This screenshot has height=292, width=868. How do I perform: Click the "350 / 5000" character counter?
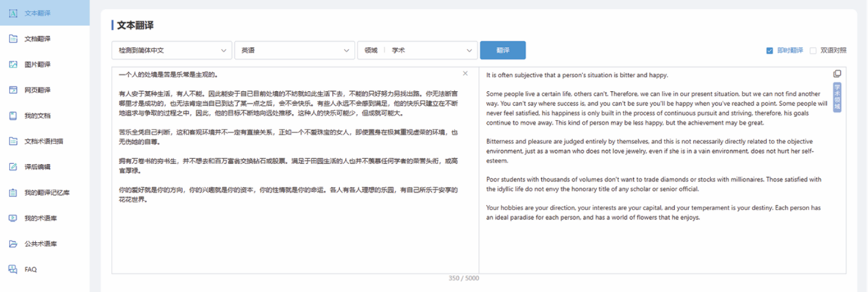(464, 278)
